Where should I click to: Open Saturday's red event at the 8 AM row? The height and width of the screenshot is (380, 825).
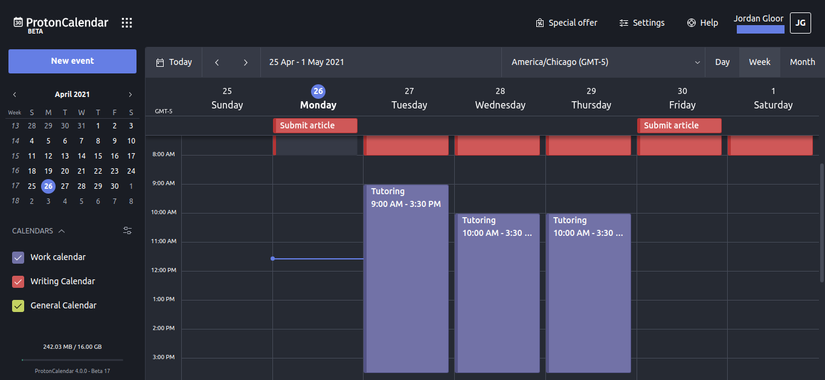(x=770, y=145)
